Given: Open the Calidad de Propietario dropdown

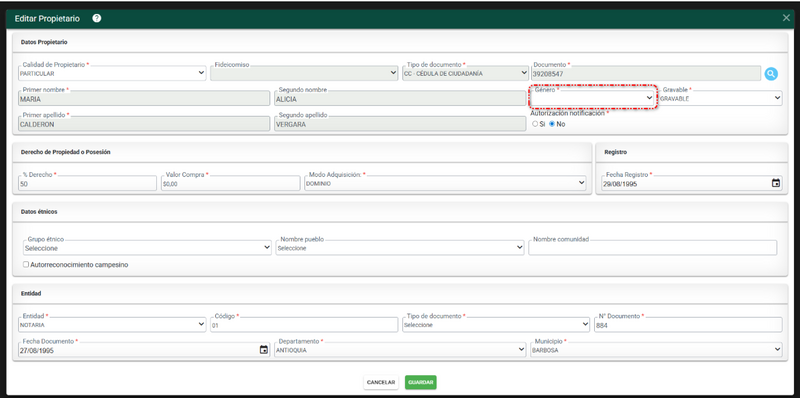Looking at the screenshot, I should [x=112, y=73].
